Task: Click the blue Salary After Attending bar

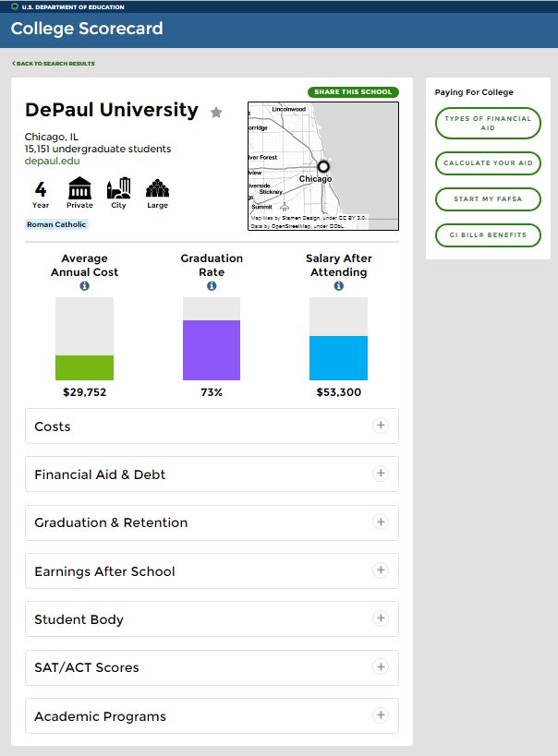Action: 338,358
